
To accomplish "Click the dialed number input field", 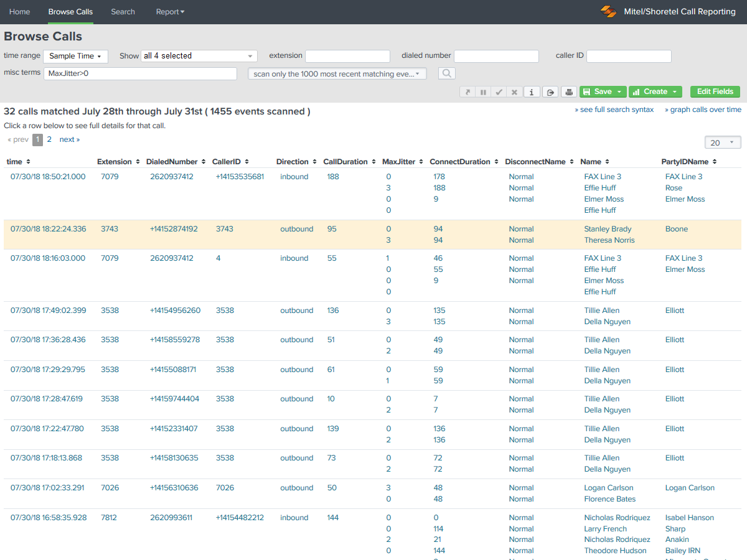I will [496, 56].
